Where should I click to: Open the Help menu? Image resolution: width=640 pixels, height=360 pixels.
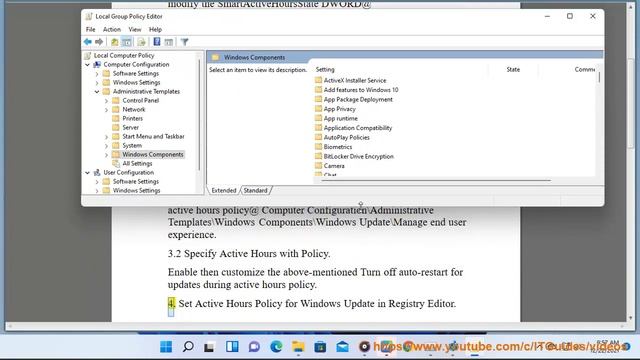coord(155,29)
